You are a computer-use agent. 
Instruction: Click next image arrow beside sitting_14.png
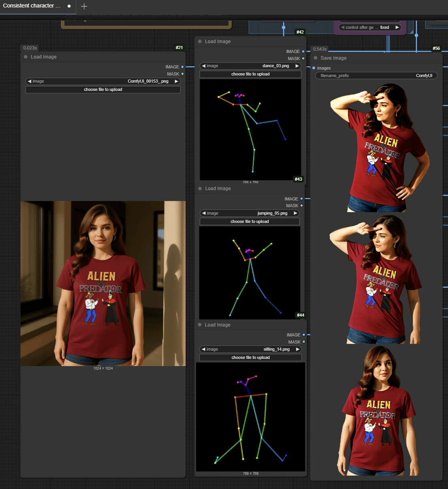(297, 349)
